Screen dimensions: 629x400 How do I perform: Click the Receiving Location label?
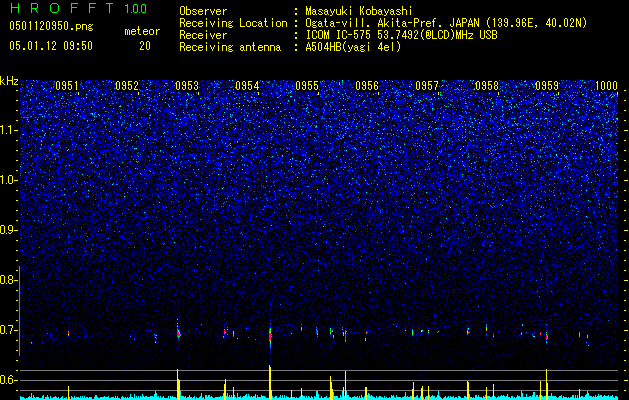point(233,23)
